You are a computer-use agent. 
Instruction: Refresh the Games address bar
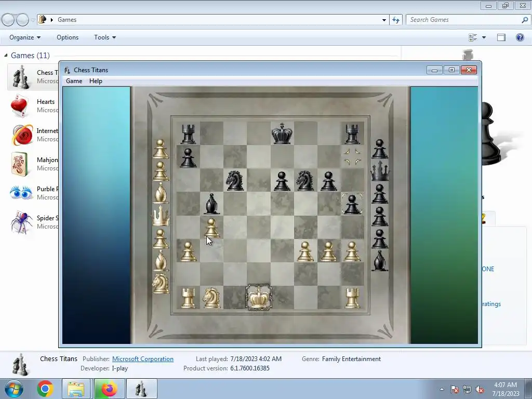pos(395,20)
